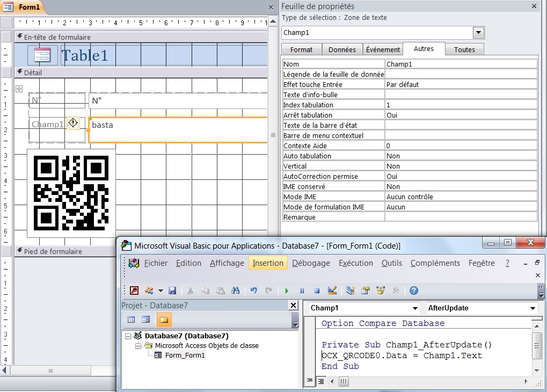Screen dimensions: 547x392
Task: Open Project Explorer via toolbar icon
Action: pyautogui.click(x=350, y=291)
